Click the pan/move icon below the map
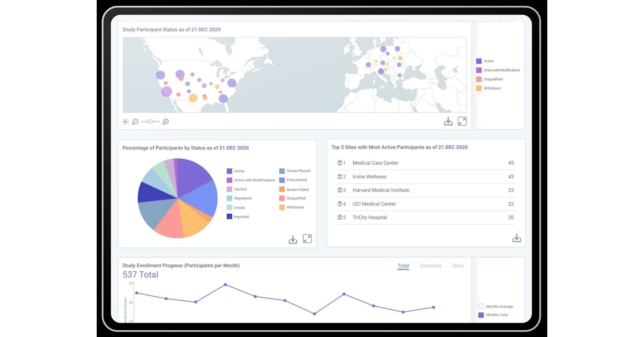This screenshot has width=644, height=337. tap(125, 122)
